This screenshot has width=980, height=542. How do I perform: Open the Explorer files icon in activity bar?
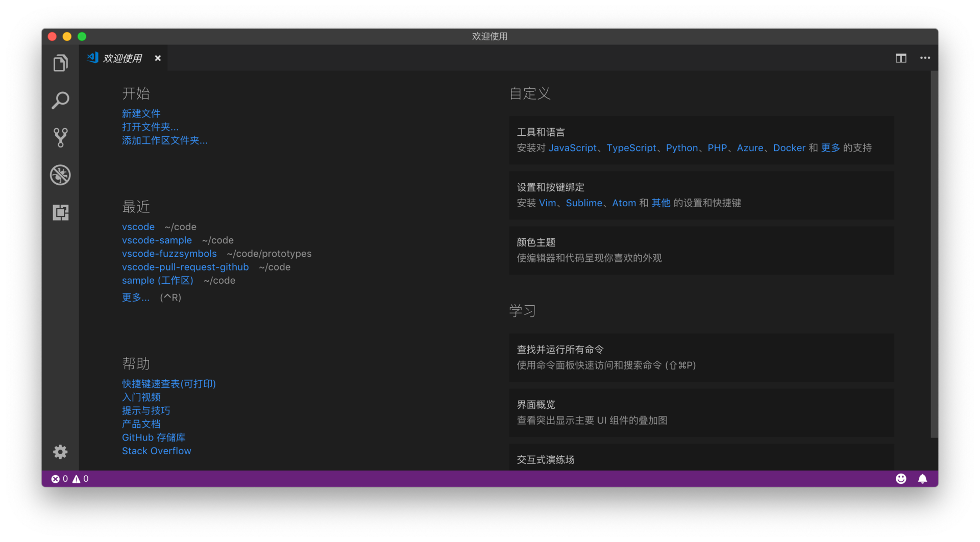tap(60, 63)
